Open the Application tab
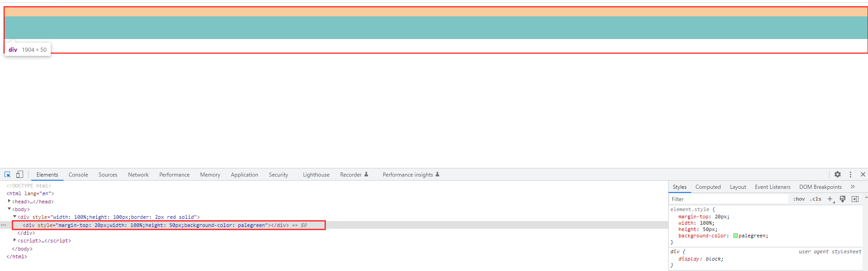 244,175
